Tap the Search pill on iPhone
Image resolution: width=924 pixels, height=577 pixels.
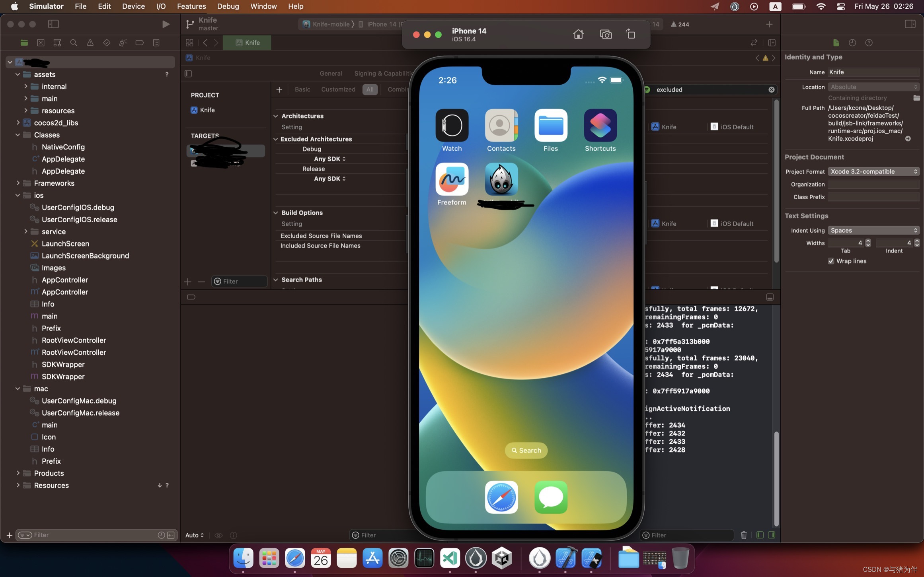point(526,451)
